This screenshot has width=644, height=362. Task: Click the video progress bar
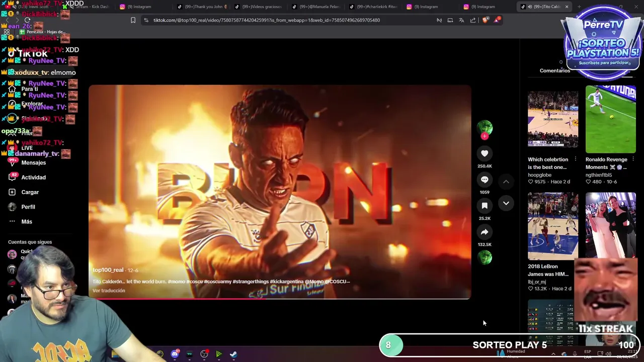click(x=280, y=299)
